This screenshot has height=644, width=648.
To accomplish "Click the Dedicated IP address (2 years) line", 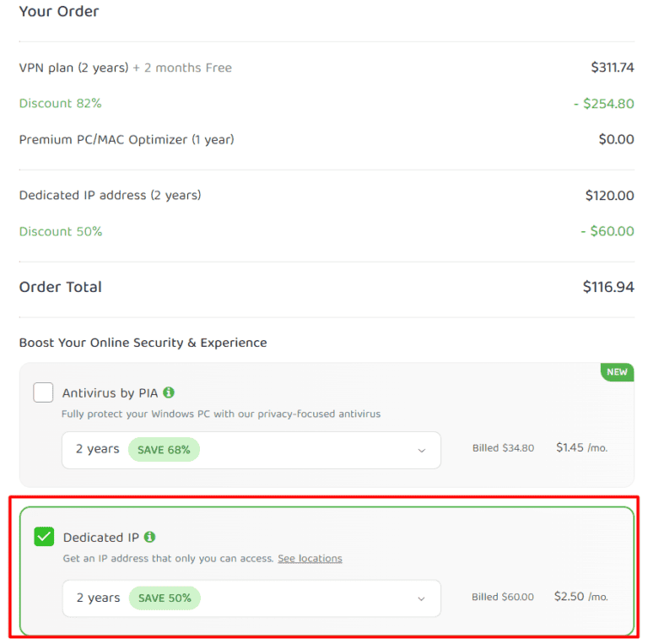I will coord(110,195).
